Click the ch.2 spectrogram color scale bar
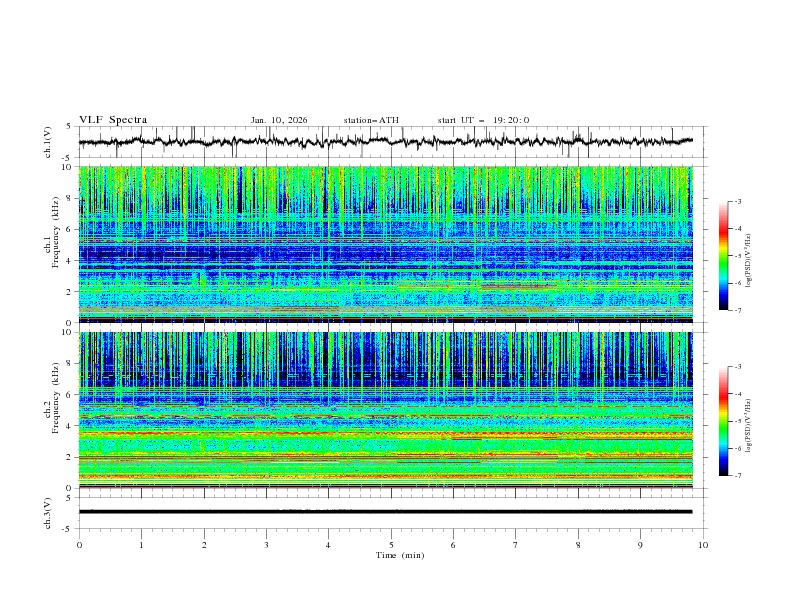 723,421
